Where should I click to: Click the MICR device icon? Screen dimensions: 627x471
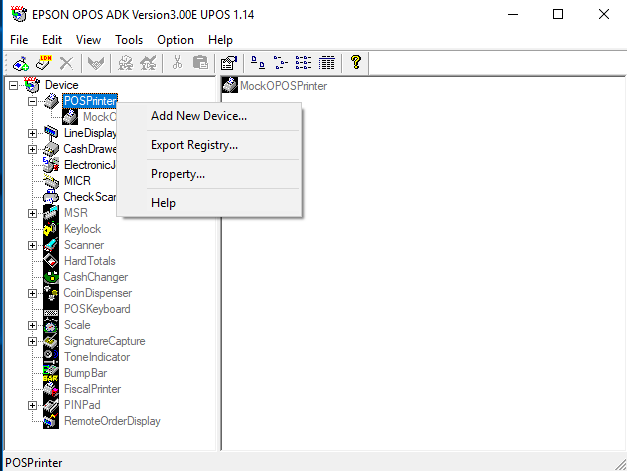pos(51,181)
